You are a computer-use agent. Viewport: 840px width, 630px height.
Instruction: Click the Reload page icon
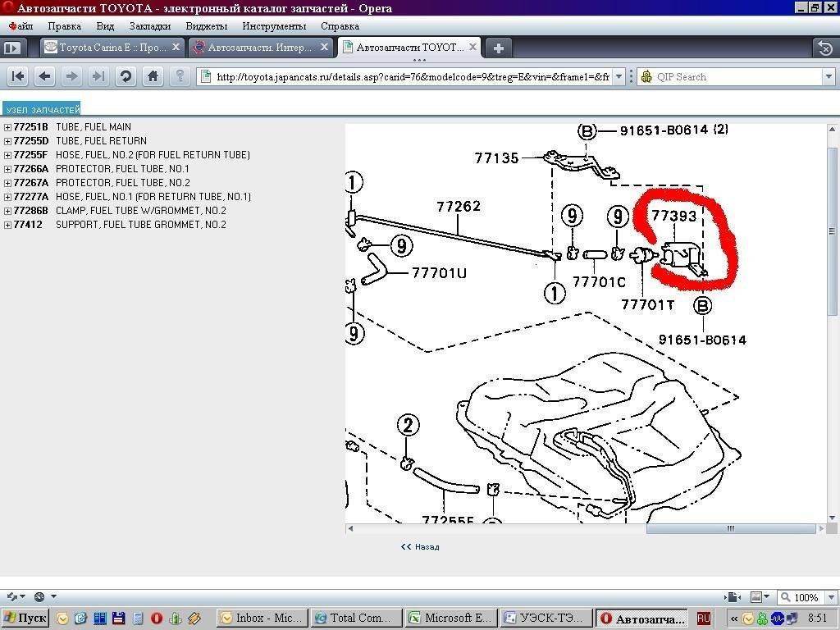126,76
